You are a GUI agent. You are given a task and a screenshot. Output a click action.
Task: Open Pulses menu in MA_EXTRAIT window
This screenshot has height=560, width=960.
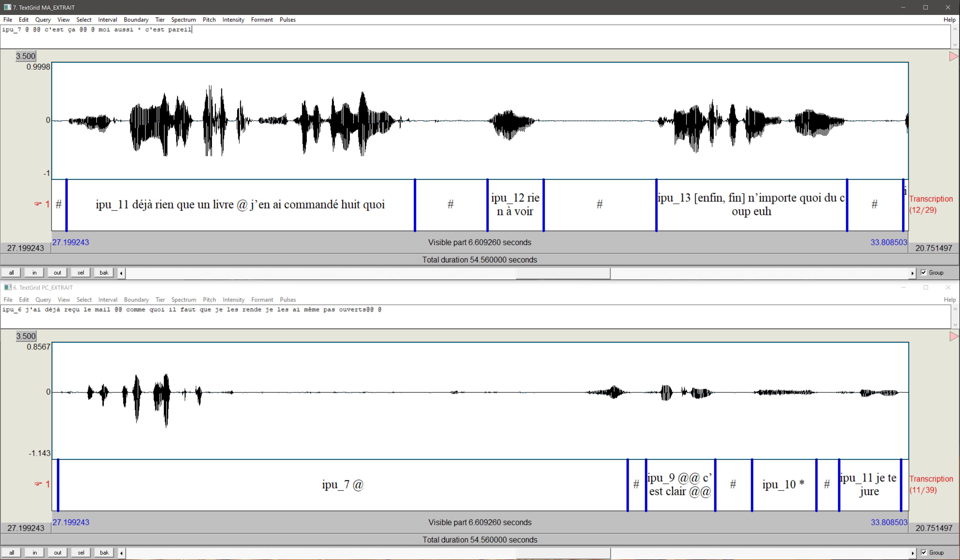[288, 19]
